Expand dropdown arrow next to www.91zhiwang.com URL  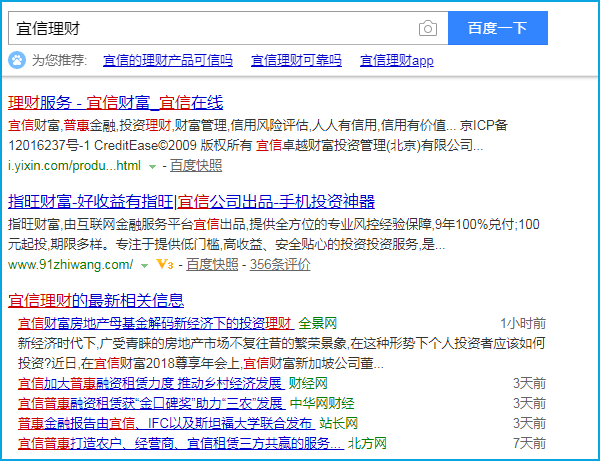(144, 266)
